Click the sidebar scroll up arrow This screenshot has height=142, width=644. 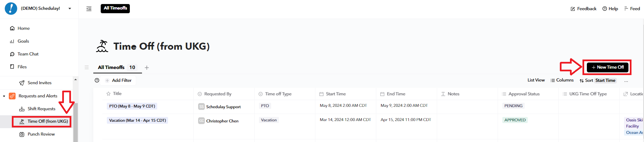click(75, 79)
